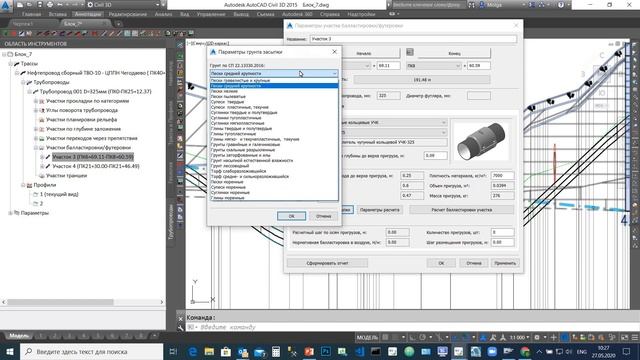Collapse the Профили tree node
This screenshot has width=640, height=360.
point(23,185)
